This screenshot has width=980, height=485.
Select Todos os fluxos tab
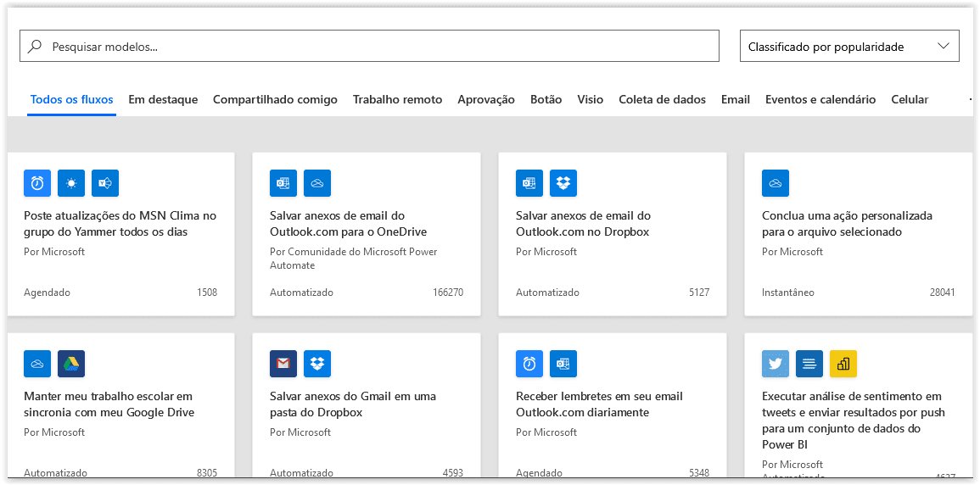coord(72,99)
